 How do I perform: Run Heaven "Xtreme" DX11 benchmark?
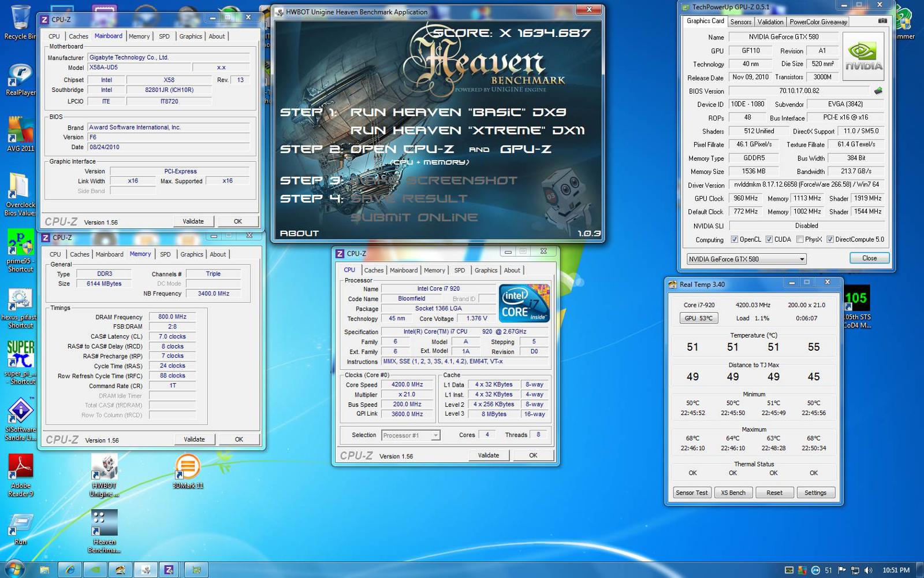point(467,131)
